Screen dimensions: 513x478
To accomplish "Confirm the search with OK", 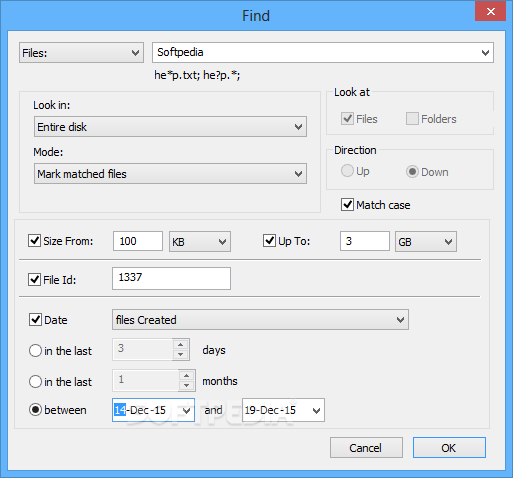I will click(x=449, y=448).
